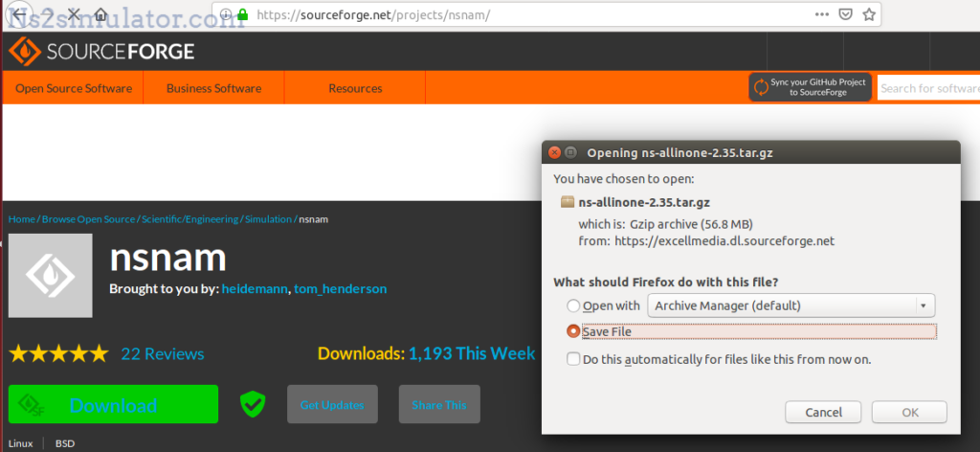Click the Search for software field
The image size is (980, 452).
928,88
